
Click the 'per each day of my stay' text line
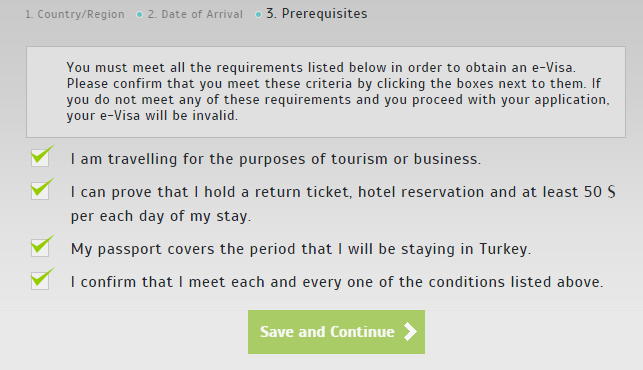(x=161, y=216)
